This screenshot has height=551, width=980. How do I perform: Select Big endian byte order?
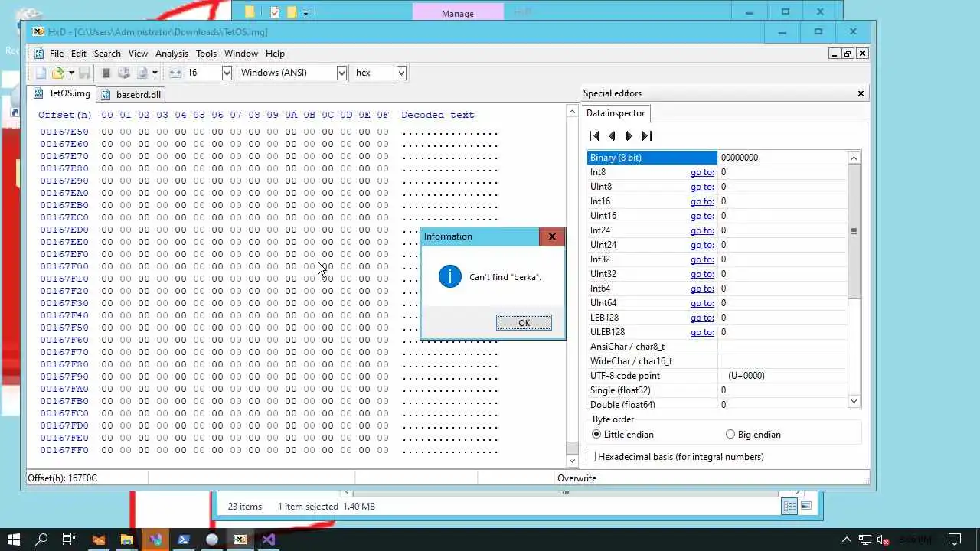pyautogui.click(x=730, y=434)
